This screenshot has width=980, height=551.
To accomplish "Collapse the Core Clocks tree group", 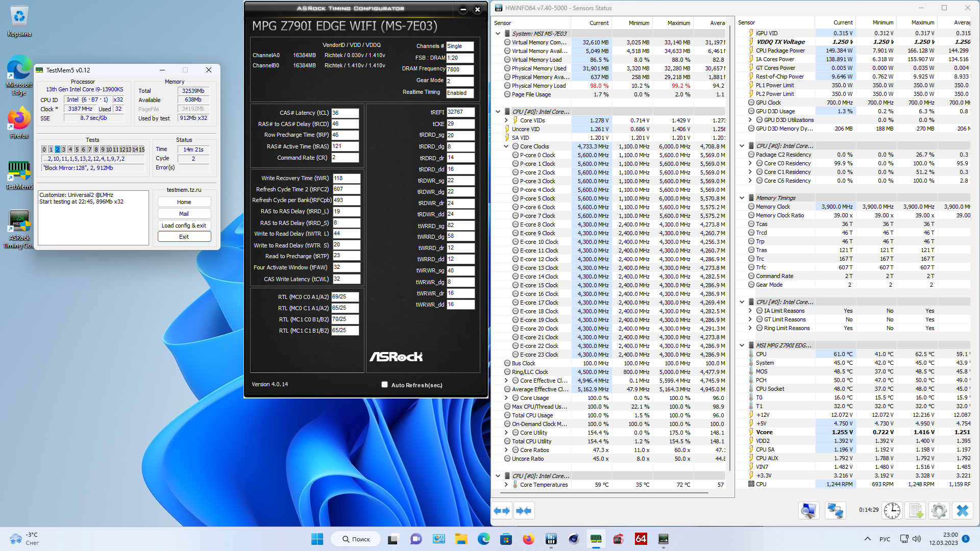I will click(x=506, y=146).
